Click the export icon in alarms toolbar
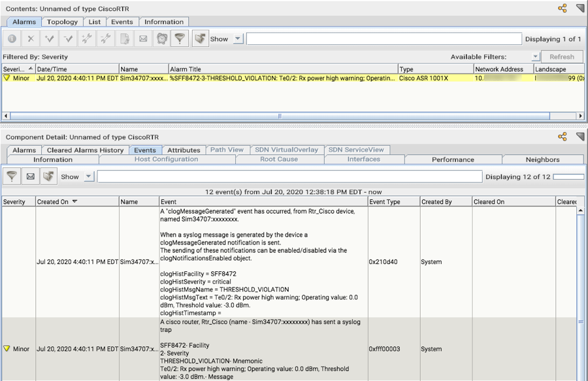 coord(200,39)
